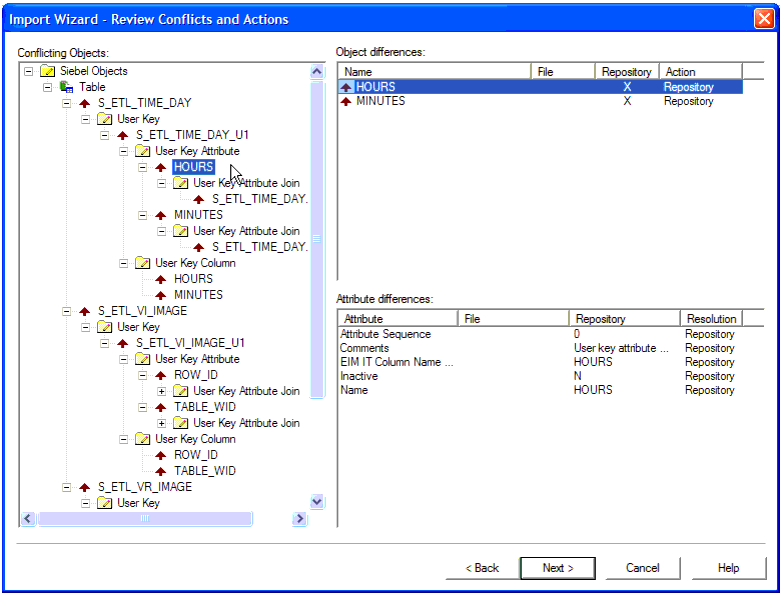Click red arrow icon beside S_ETL_VI_IMAGE_U1
This screenshot has height=595, width=782.
tap(123, 343)
